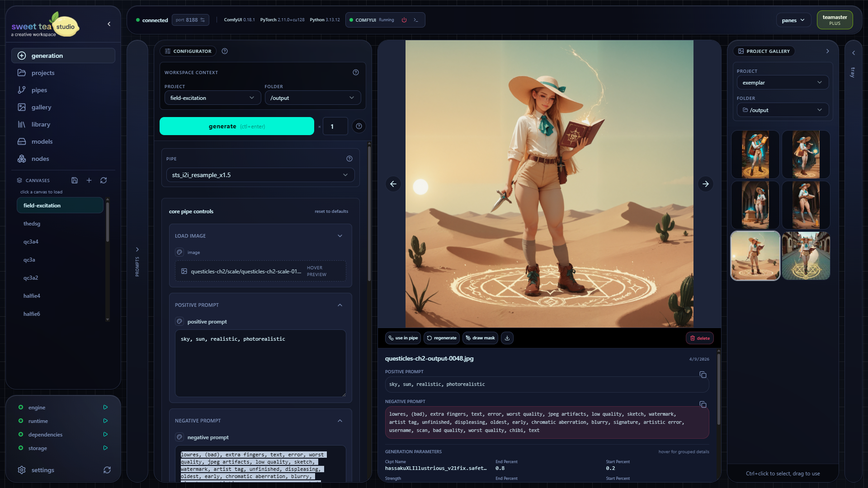Open the gallery sidebar item
The height and width of the screenshot is (488, 868).
point(41,107)
